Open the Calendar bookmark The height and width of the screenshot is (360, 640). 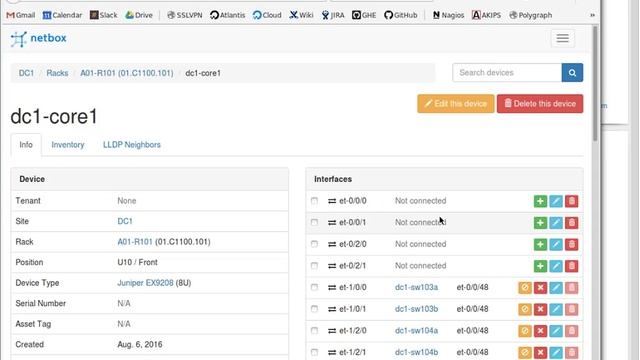click(62, 15)
